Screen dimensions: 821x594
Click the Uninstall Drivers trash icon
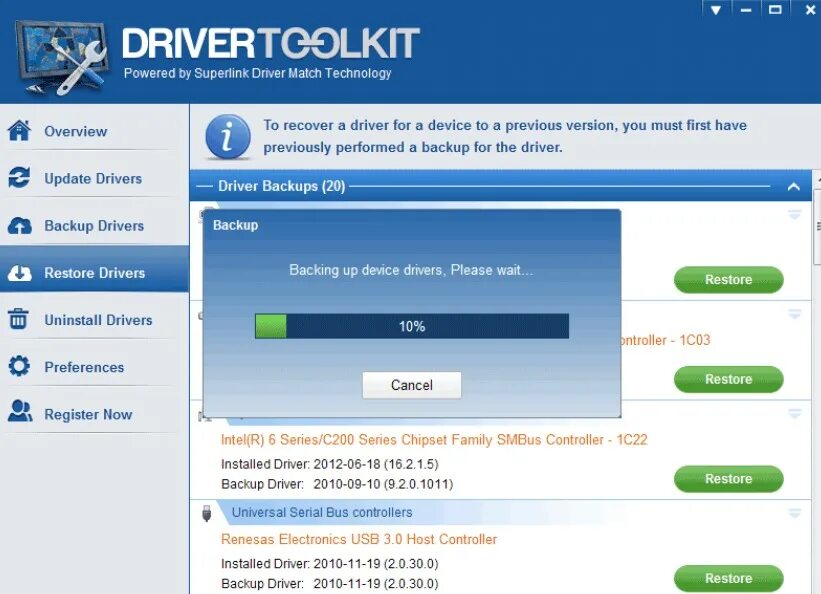[18, 319]
